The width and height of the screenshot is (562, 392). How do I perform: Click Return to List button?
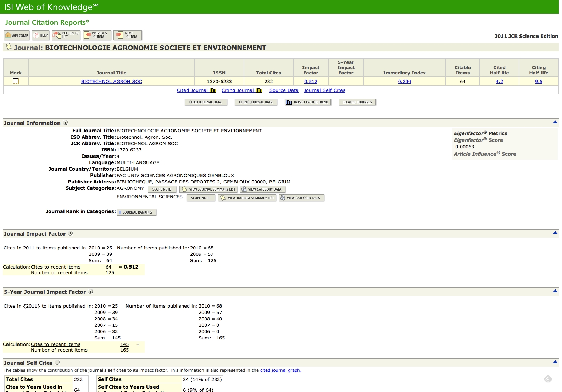pos(66,35)
